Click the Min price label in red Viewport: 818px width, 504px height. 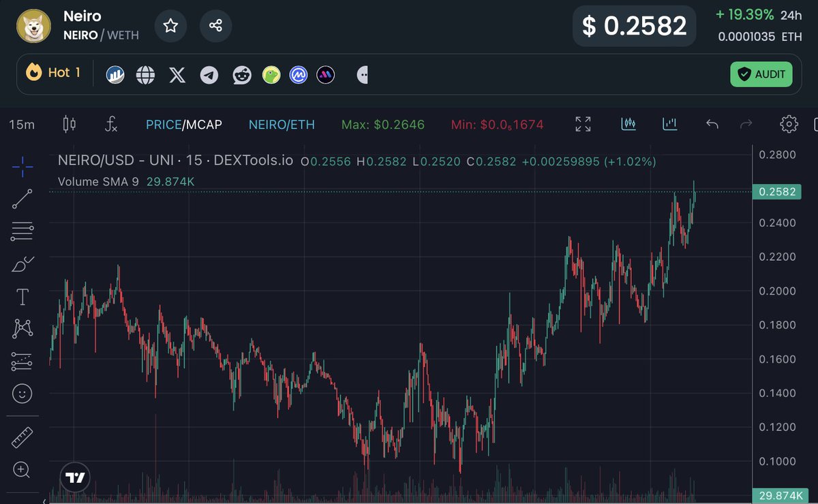pyautogui.click(x=497, y=124)
